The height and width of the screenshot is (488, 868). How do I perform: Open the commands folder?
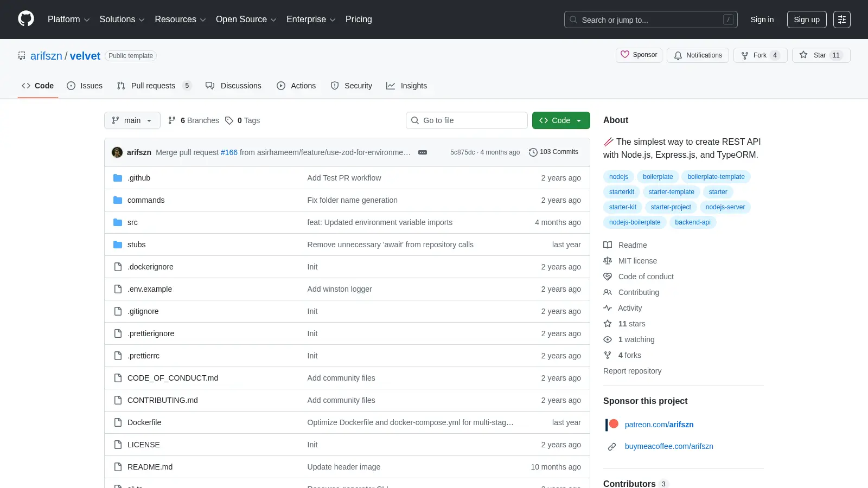(x=146, y=200)
